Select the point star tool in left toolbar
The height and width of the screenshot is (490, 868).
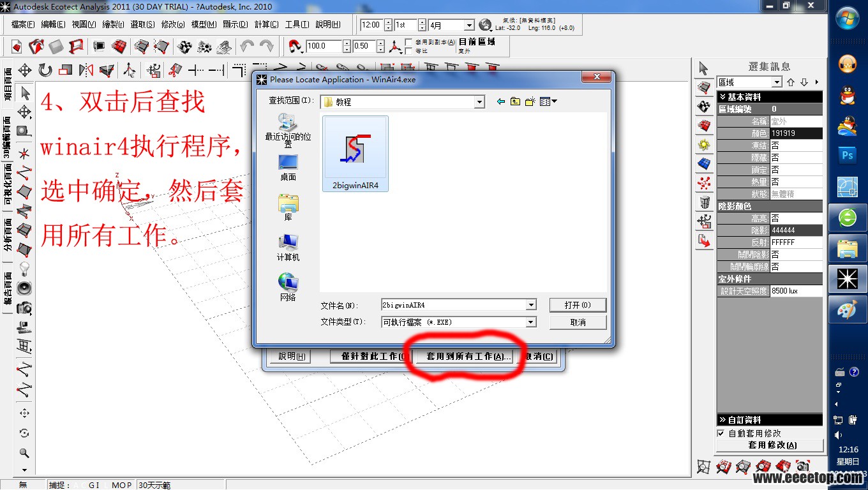tap(24, 153)
